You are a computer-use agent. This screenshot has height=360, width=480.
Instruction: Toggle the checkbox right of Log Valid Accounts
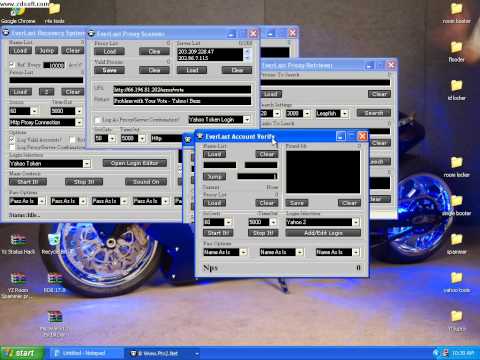(x=72, y=139)
